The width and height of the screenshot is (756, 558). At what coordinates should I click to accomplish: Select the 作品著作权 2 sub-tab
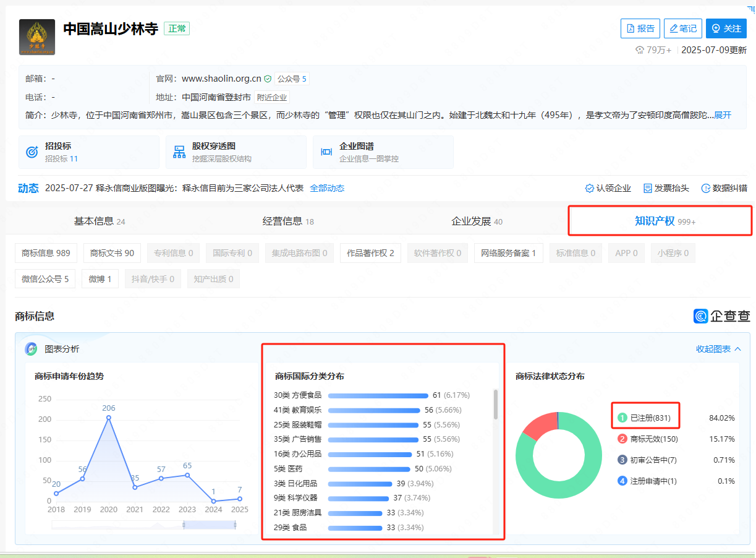tap(370, 253)
